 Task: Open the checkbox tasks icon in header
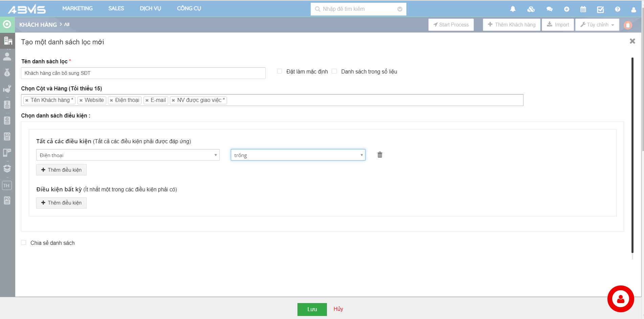click(600, 9)
